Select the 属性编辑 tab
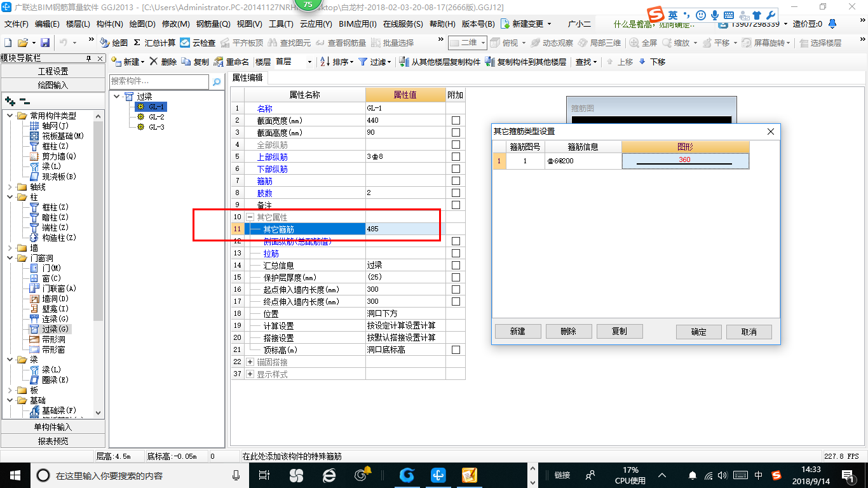 click(248, 78)
